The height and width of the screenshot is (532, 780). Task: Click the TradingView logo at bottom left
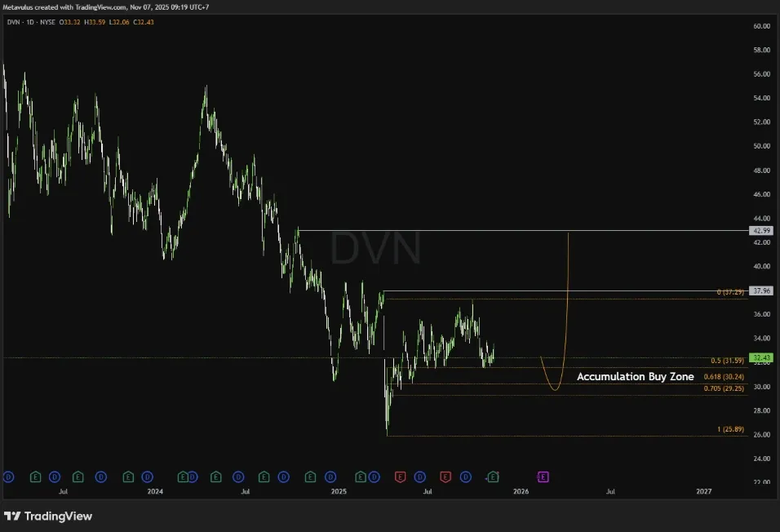click(x=48, y=516)
